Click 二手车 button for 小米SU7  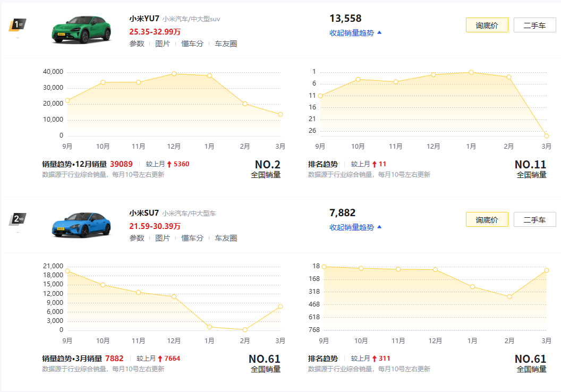point(535,219)
